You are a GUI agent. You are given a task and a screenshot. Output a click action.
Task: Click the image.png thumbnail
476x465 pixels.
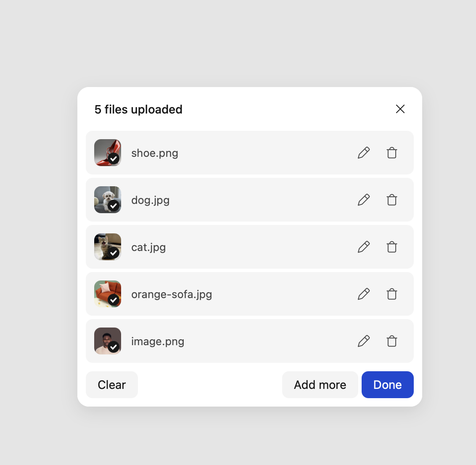point(107,341)
